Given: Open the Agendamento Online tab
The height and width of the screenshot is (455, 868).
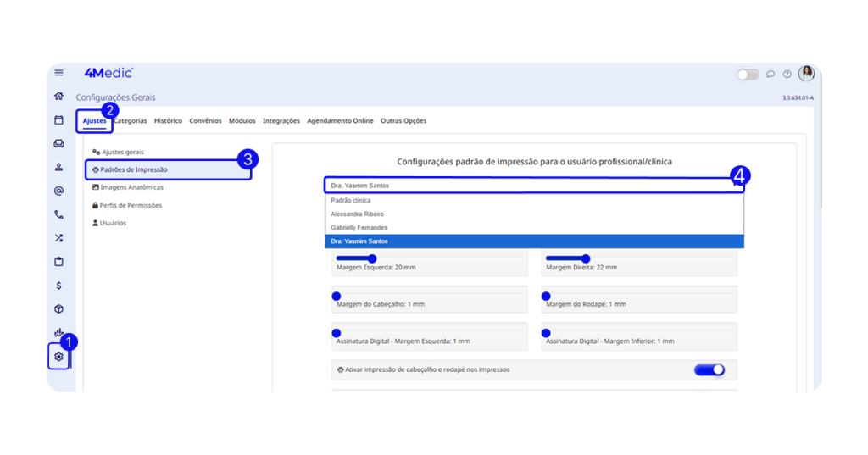Looking at the screenshot, I should 340,121.
